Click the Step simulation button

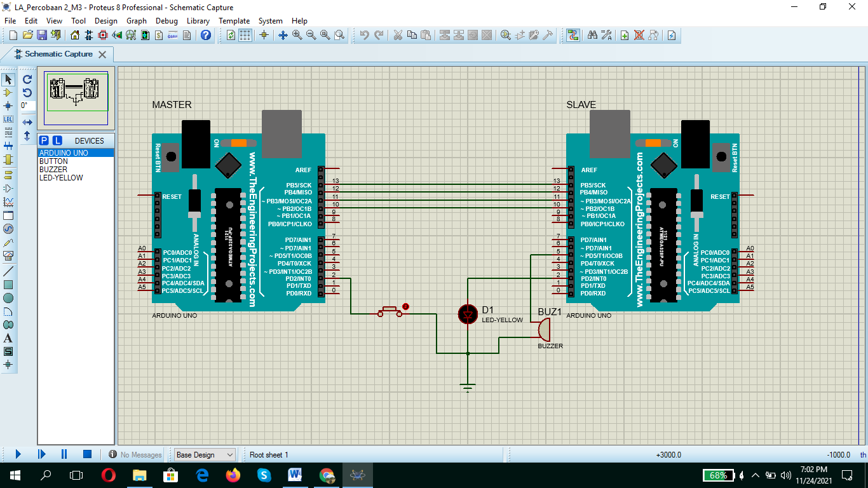click(x=42, y=454)
